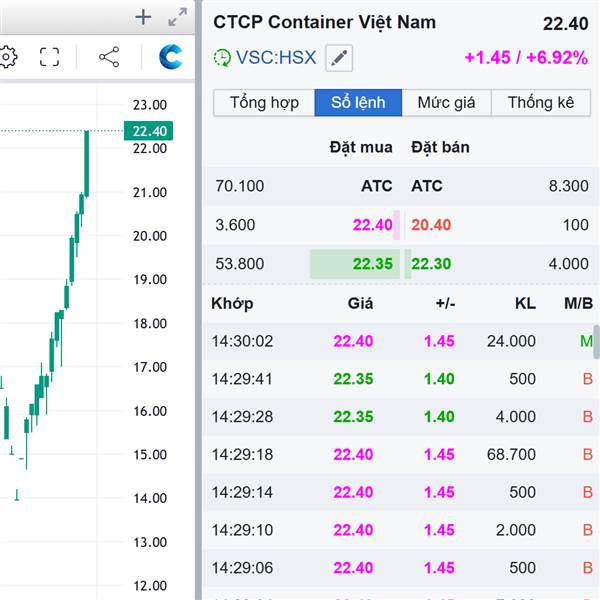Click the 23.00 price axis label
The height and width of the screenshot is (600, 600).
coord(150,105)
